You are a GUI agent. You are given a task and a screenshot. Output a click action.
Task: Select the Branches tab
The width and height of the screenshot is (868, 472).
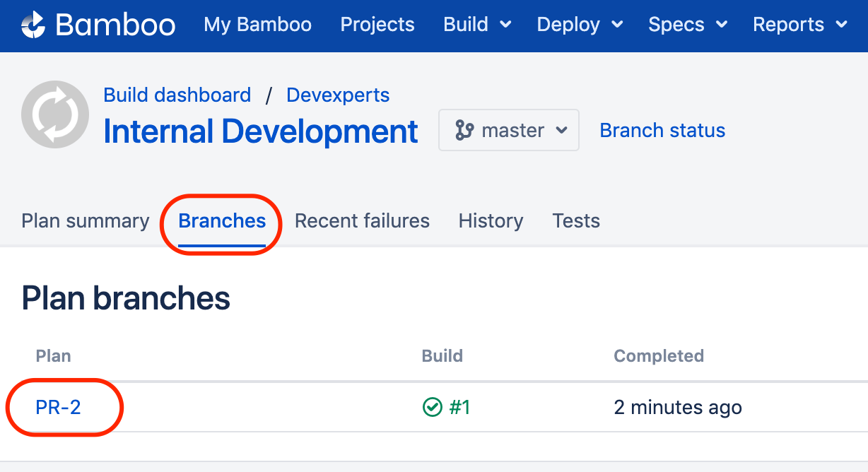[222, 221]
